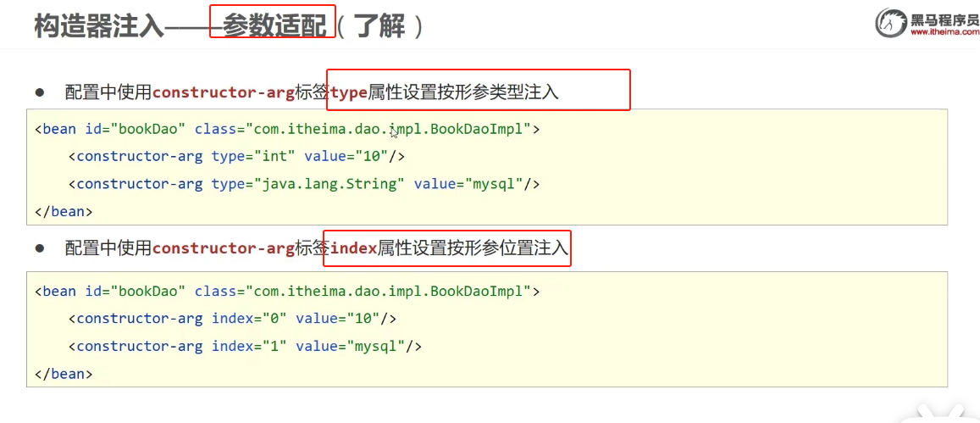Screen dimensions: 980x423
Task: Click 属性设置按形参类型注入 in the first bullet
Action: click(463, 93)
